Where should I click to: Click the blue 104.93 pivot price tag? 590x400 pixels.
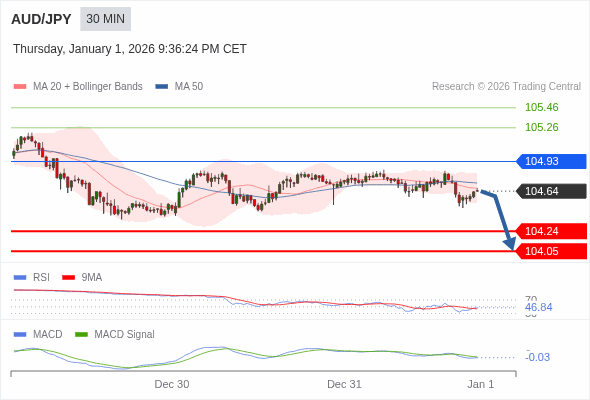click(551, 161)
